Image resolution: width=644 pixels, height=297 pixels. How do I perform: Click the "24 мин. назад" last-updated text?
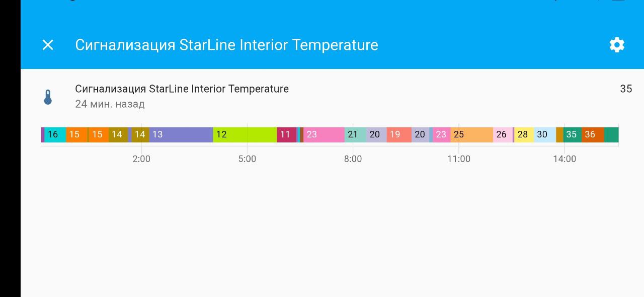pos(110,104)
